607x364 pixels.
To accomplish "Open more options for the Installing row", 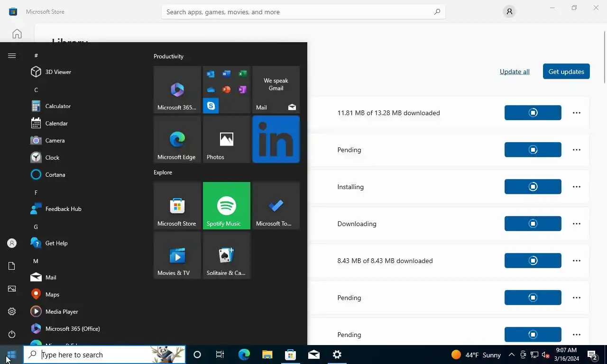I will 577,187.
